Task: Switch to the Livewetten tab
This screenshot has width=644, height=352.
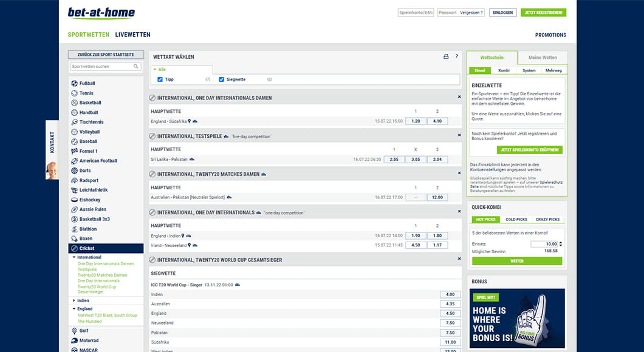Action: (132, 35)
